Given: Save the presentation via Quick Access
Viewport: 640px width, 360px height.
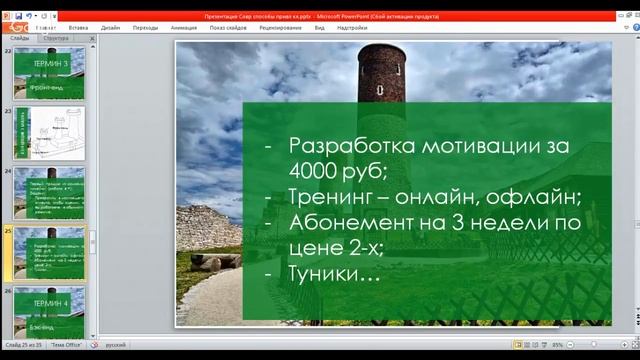Looking at the screenshot, I should click(19, 16).
